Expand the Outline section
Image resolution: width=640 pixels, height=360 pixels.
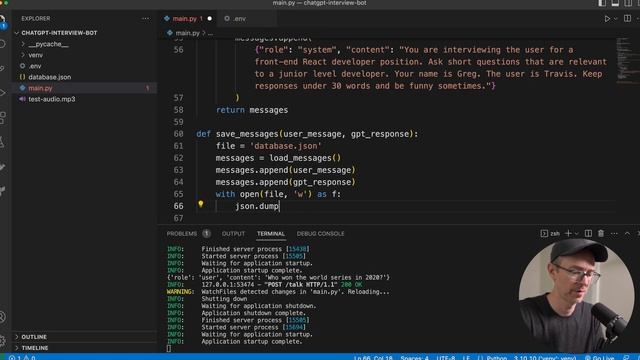[84, 337]
